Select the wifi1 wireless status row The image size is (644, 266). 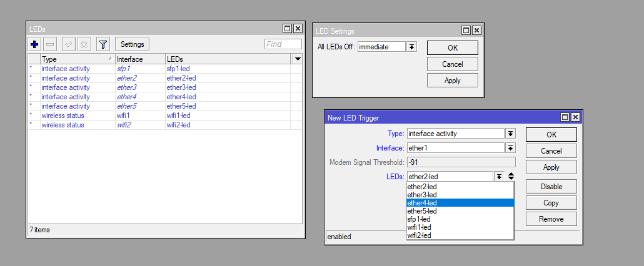click(165, 116)
